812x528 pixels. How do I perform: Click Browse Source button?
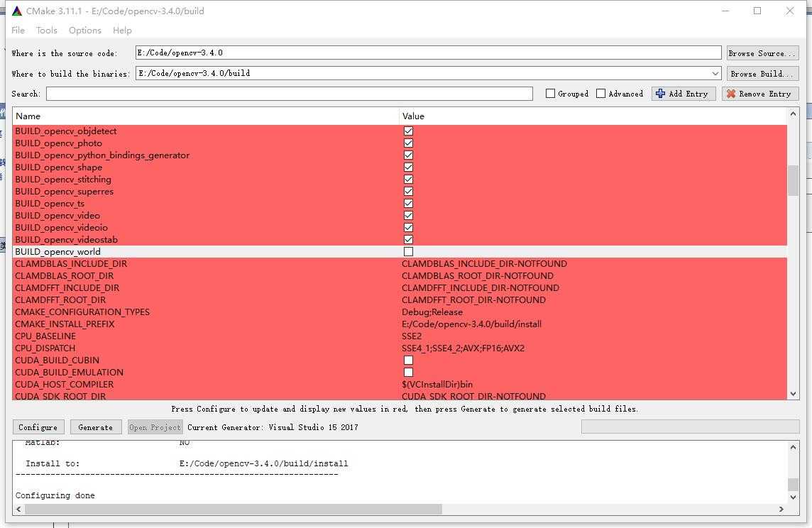[x=762, y=53]
